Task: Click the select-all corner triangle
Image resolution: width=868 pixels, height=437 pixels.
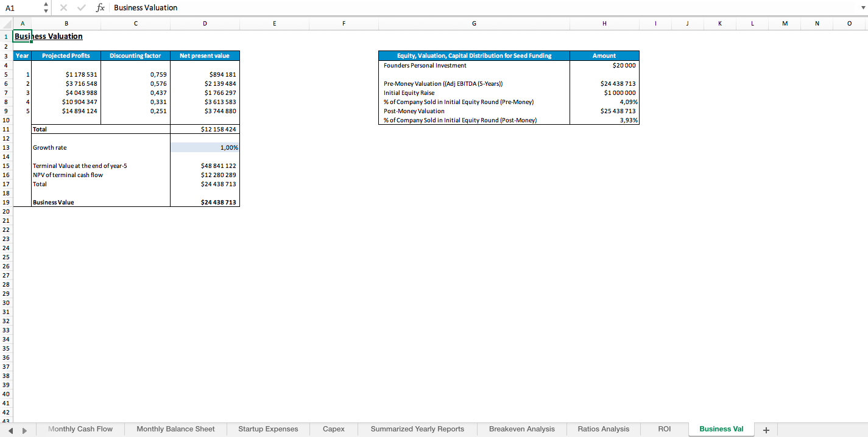Action: [x=6, y=23]
